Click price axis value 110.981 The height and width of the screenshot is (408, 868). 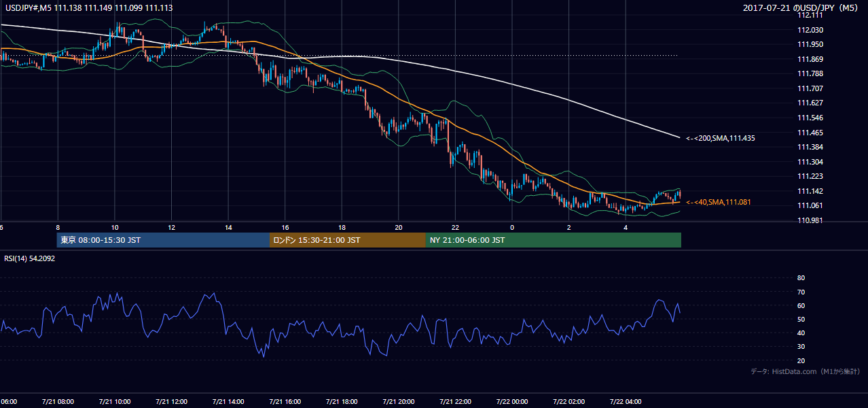(810, 220)
